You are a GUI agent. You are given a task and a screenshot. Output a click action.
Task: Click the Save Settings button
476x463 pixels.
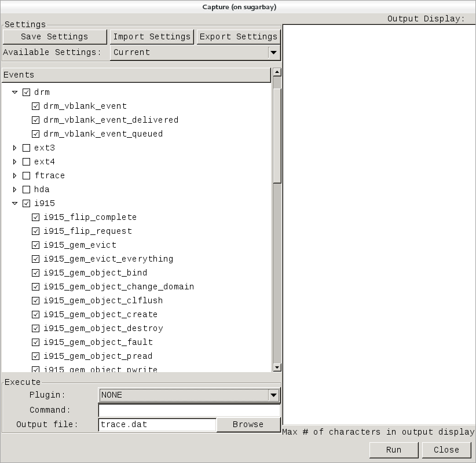pos(55,36)
